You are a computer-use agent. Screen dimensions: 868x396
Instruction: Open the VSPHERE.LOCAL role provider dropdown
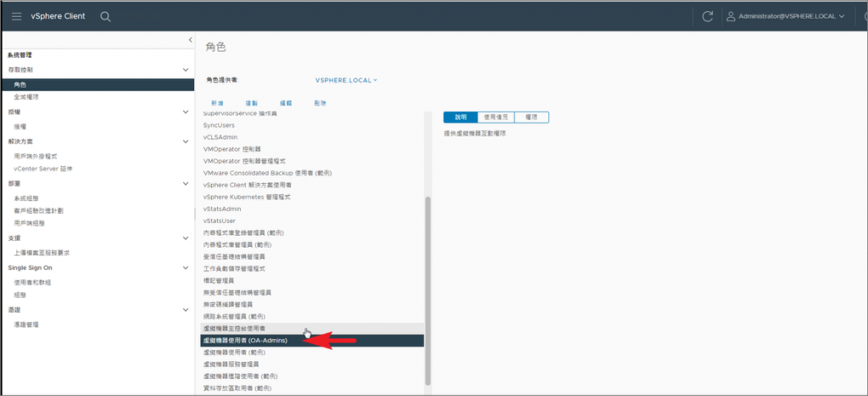(x=346, y=81)
